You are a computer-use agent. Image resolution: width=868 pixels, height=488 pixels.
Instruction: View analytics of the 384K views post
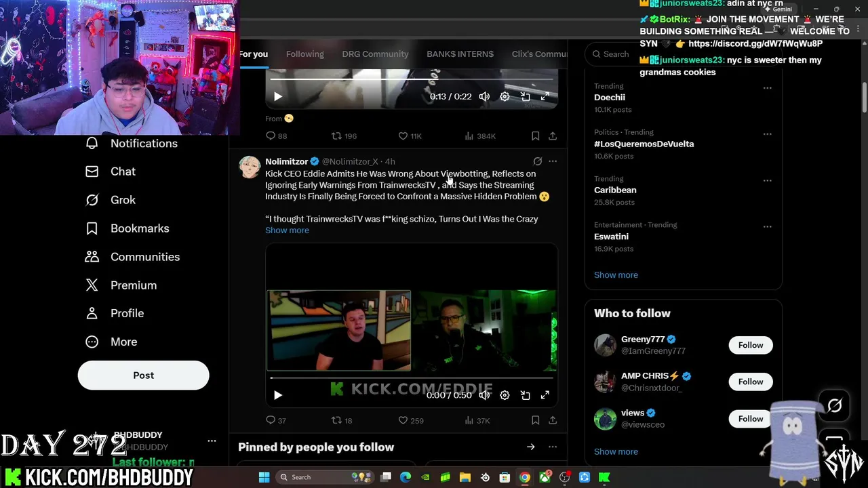[x=479, y=136]
